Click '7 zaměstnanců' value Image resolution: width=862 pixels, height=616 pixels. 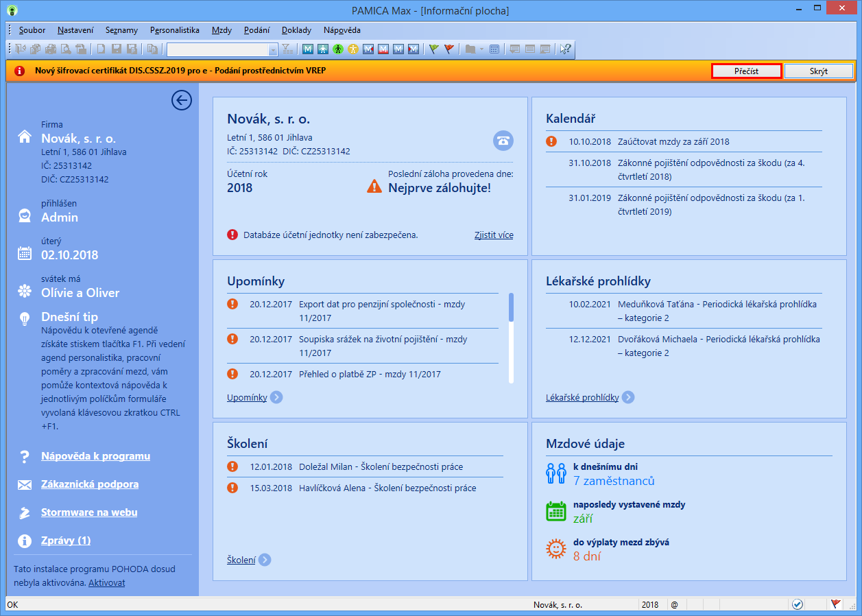coord(614,481)
